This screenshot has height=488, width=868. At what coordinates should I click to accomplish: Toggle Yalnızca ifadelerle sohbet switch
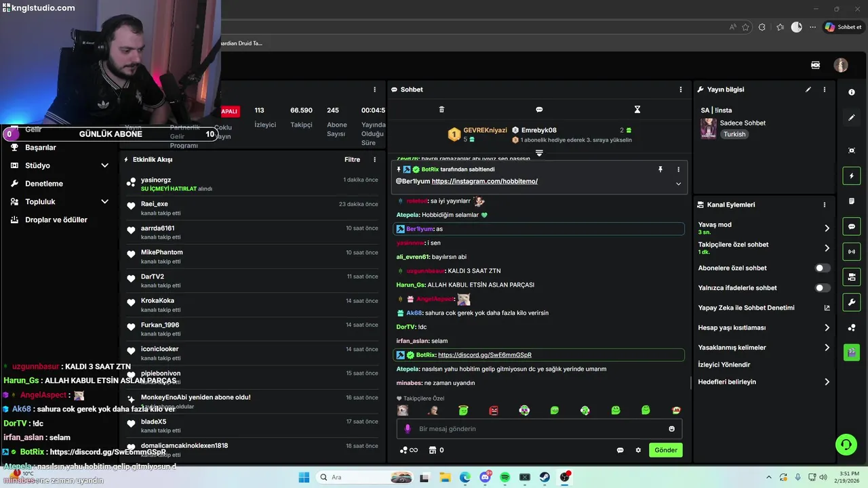click(823, 288)
